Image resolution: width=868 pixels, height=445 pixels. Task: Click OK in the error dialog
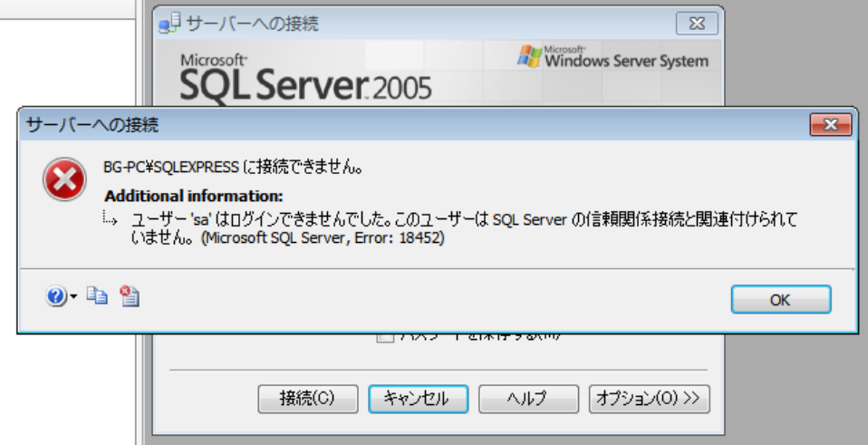click(780, 299)
